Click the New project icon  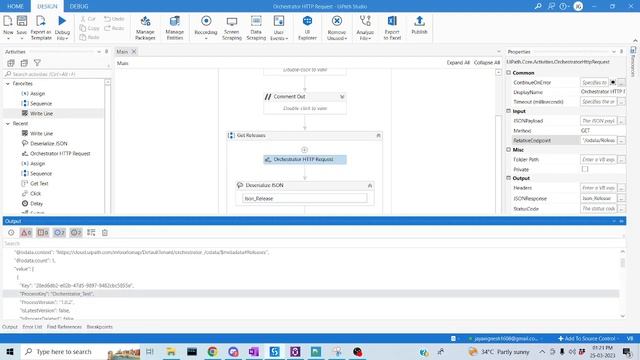(x=8, y=21)
